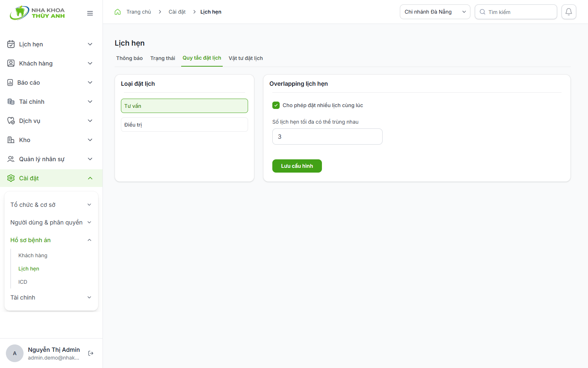The height and width of the screenshot is (368, 588).
Task: Open notifications bell icon
Action: click(x=569, y=12)
